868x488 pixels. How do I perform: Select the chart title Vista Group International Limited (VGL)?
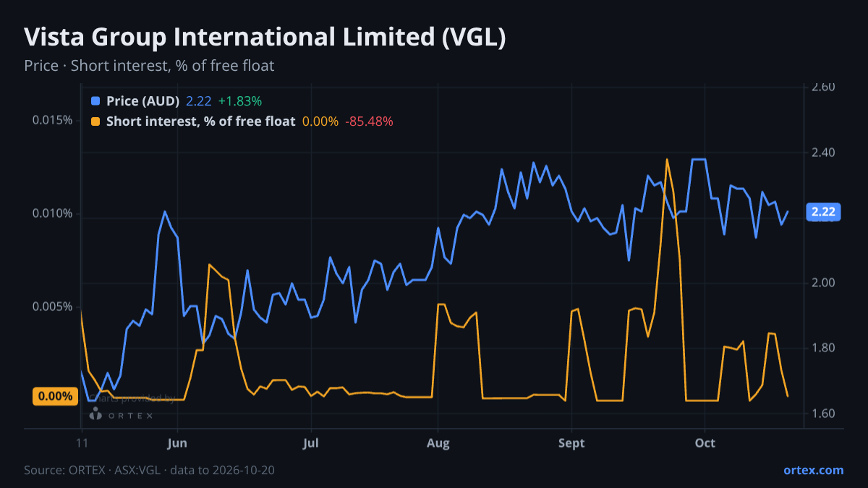click(x=265, y=37)
